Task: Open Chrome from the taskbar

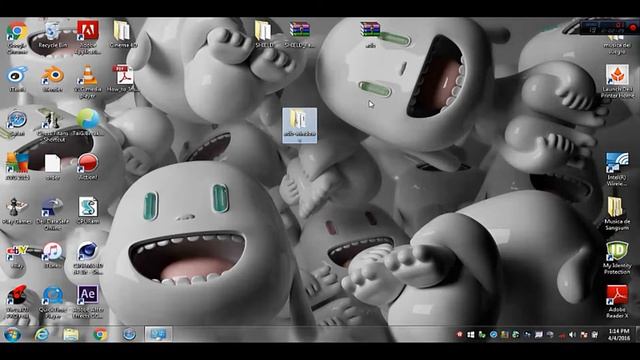Action: pyautogui.click(x=100, y=335)
